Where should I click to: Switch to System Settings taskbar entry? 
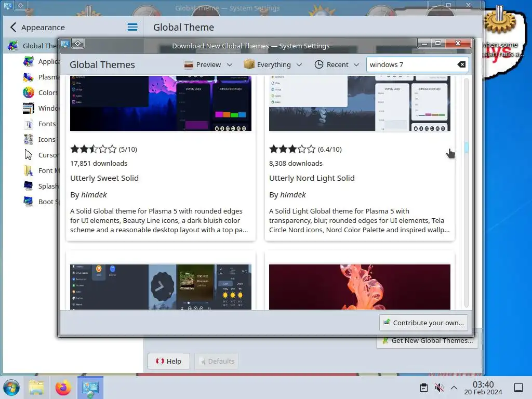(90, 388)
